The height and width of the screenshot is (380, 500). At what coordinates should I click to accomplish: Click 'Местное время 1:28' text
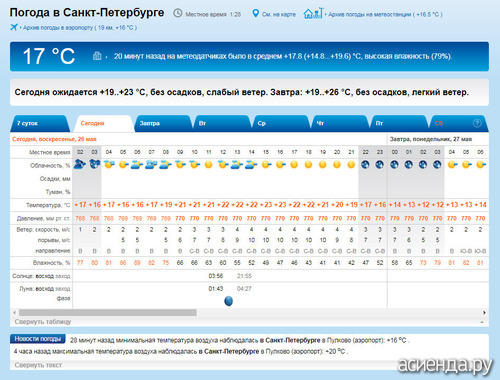pos(213,14)
